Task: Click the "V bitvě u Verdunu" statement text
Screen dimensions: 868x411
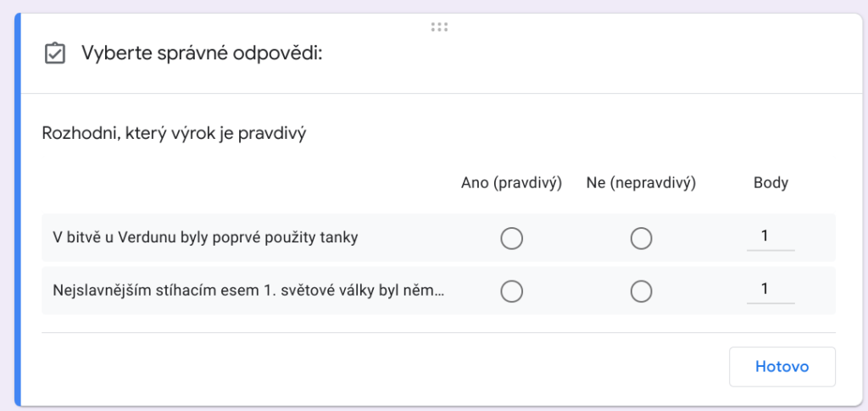Action: coord(205,238)
